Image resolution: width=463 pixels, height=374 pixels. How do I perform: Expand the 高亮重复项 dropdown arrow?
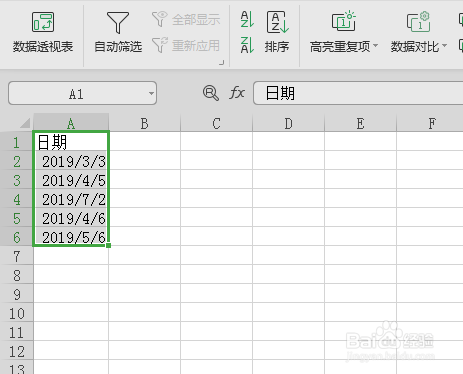376,45
